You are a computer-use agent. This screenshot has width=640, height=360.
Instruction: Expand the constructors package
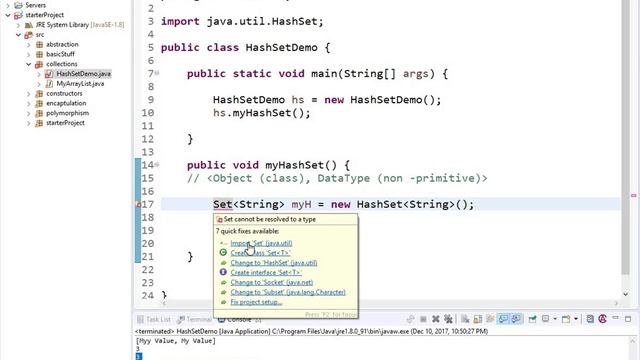(x=29, y=93)
